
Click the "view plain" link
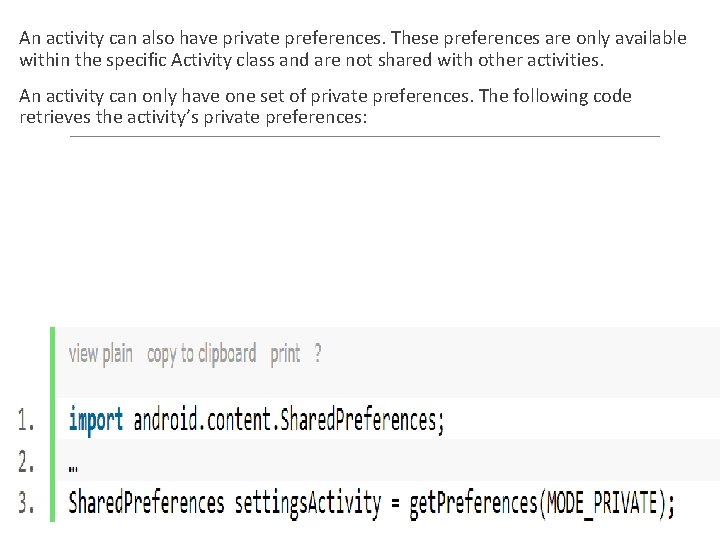tap(100, 354)
